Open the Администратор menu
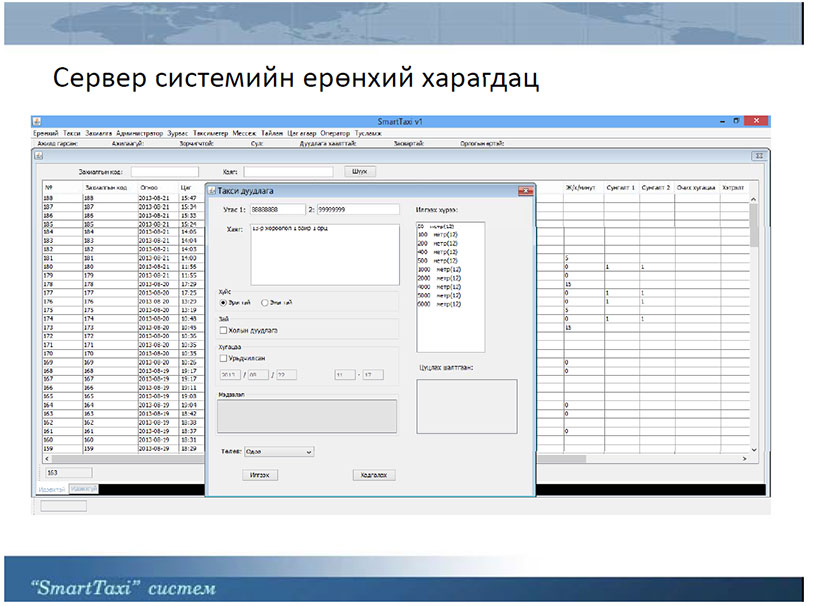The width and height of the screenshot is (813, 606). point(139,133)
